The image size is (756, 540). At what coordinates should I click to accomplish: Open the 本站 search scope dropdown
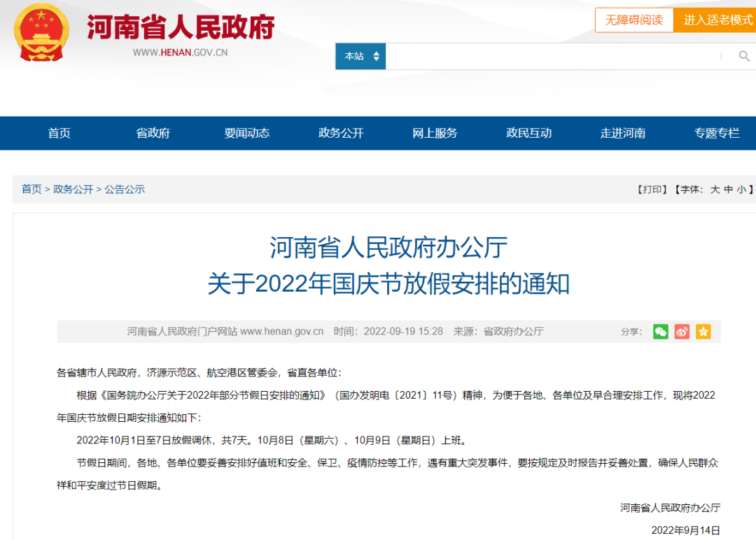point(360,57)
